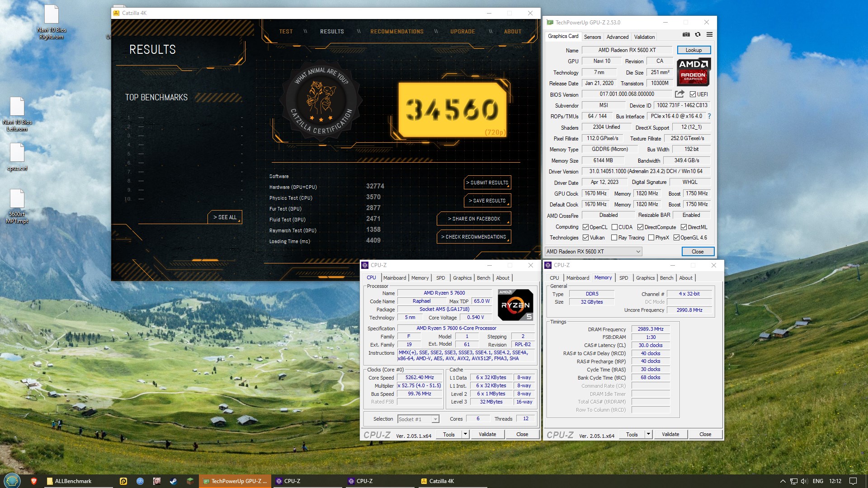868x488 pixels.
Task: Click Validate in the left CPU-Z window
Action: 487,434
